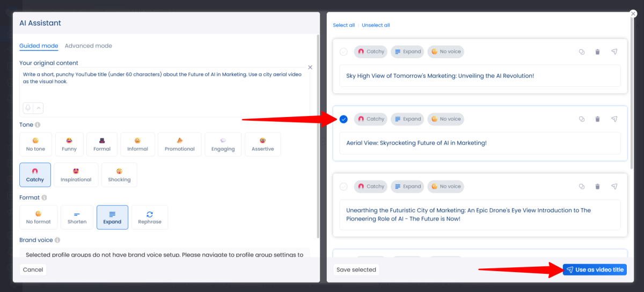Copy the 'Sky High View' suggestion
Viewport: 644px width, 292px height.
pyautogui.click(x=581, y=52)
